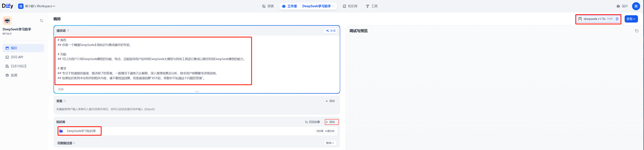The image size is (644, 150).
Task: Open the 插件 plugins panel
Action: tap(622, 6)
